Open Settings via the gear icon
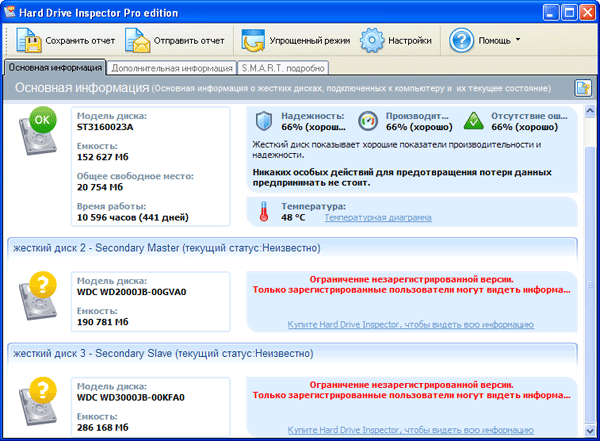The width and height of the screenshot is (600, 441). pyautogui.click(x=372, y=40)
